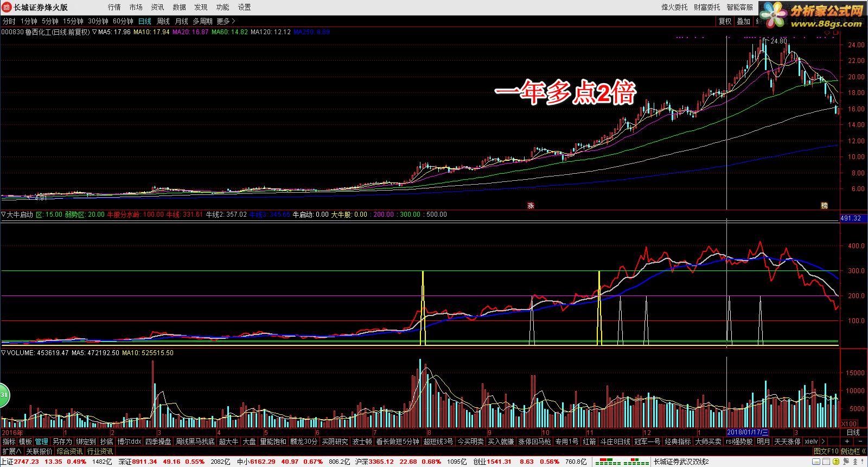Click the 综合资讯 tab
868x467 pixels.
[x=69, y=451]
